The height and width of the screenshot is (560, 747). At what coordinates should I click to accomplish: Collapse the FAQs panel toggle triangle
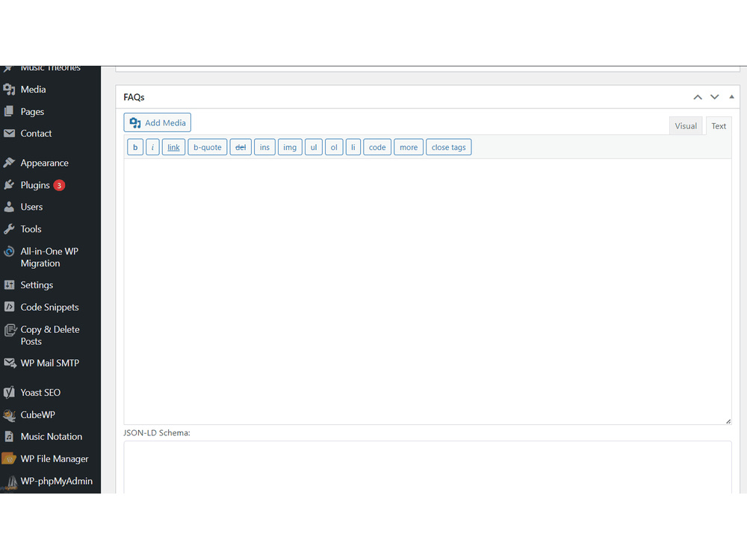pos(731,96)
